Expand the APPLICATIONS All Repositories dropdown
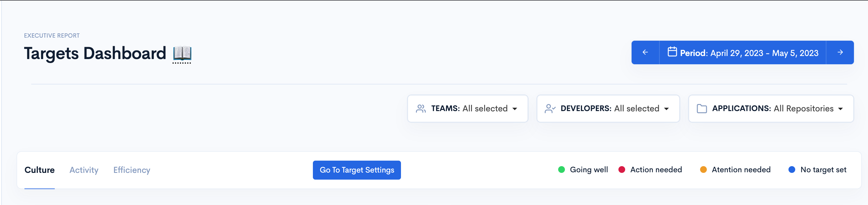Viewport: 868px width, 205px height. [x=771, y=109]
